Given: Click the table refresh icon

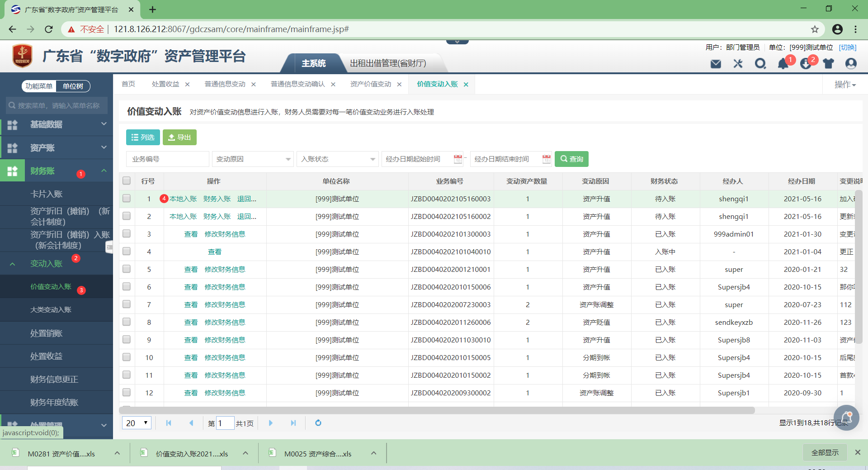Looking at the screenshot, I should pyautogui.click(x=318, y=423).
